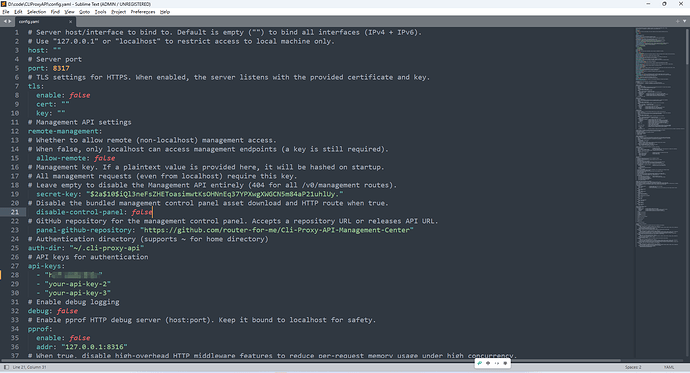
Task: Click the Sublime Text app icon in title bar
Action: click(x=4, y=4)
